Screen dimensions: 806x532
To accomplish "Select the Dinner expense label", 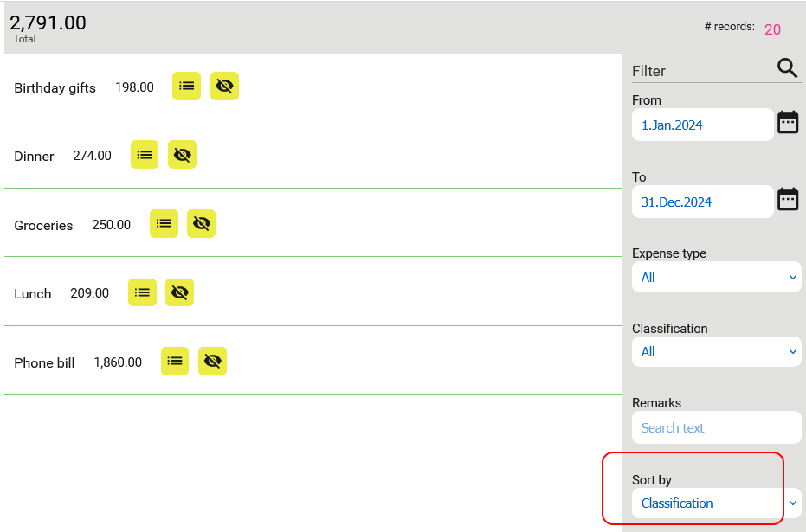I will 34,156.
